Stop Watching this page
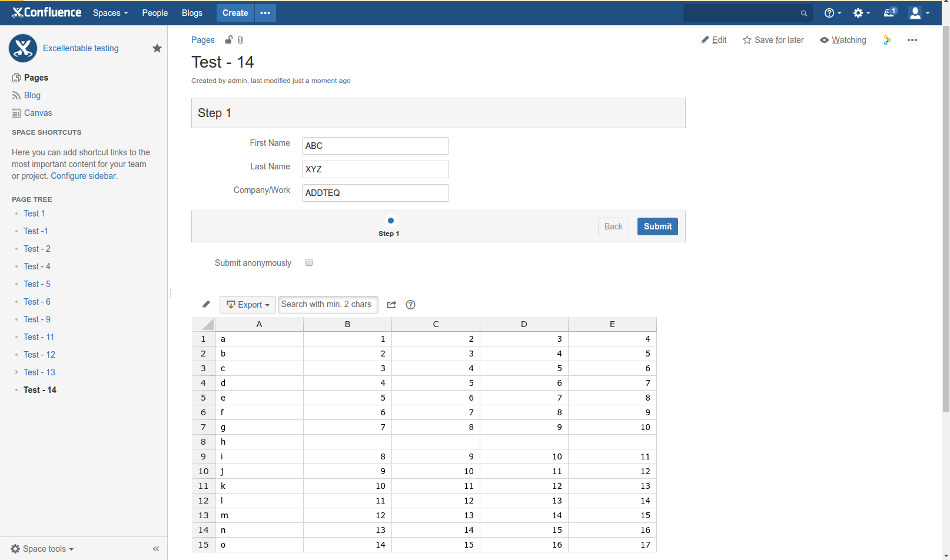The image size is (950, 560). coord(843,39)
